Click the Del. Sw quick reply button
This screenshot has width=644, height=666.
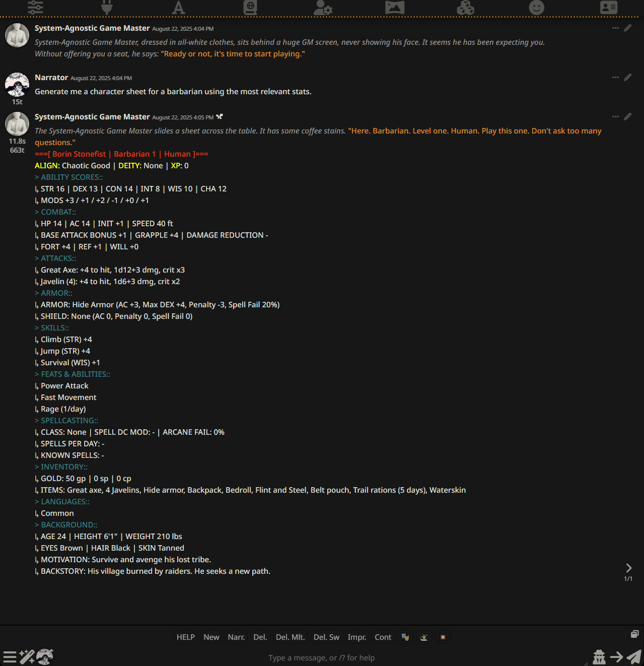coord(326,637)
